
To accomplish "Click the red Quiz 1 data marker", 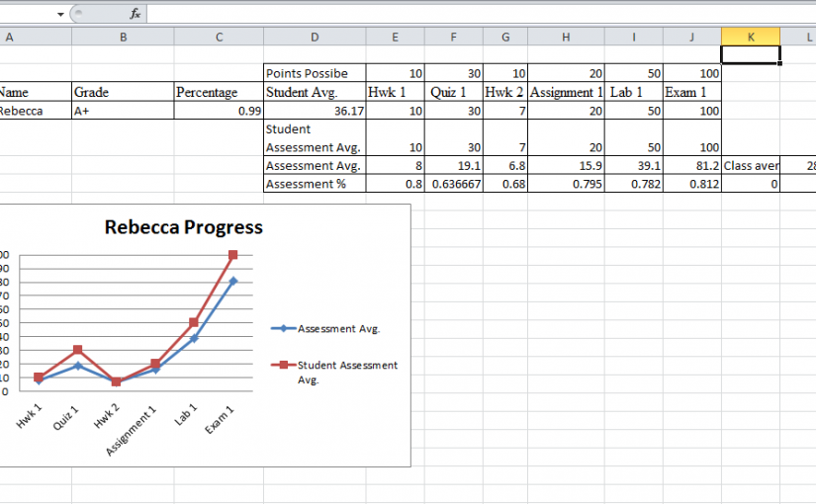I will [x=77, y=350].
